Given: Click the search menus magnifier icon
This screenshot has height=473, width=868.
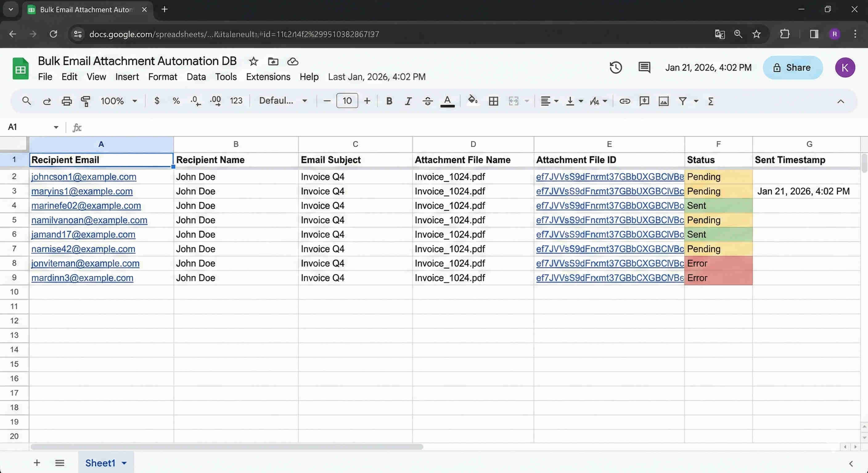Looking at the screenshot, I should tap(26, 101).
